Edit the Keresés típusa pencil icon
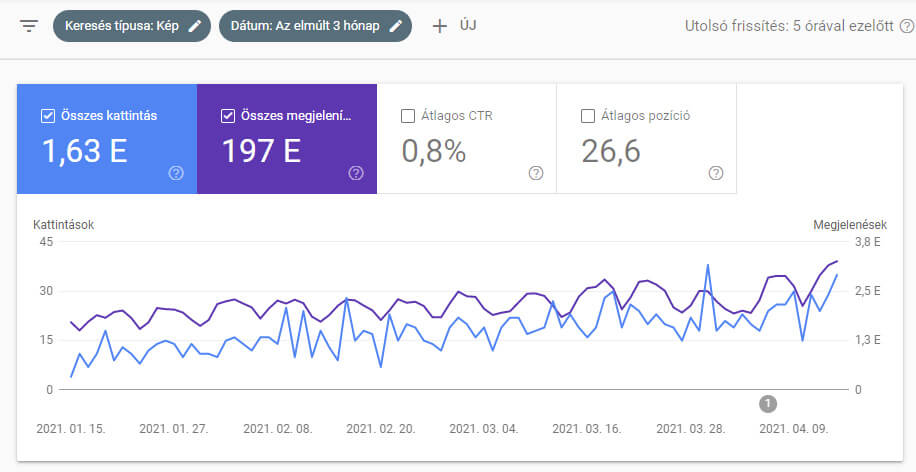 (x=195, y=26)
